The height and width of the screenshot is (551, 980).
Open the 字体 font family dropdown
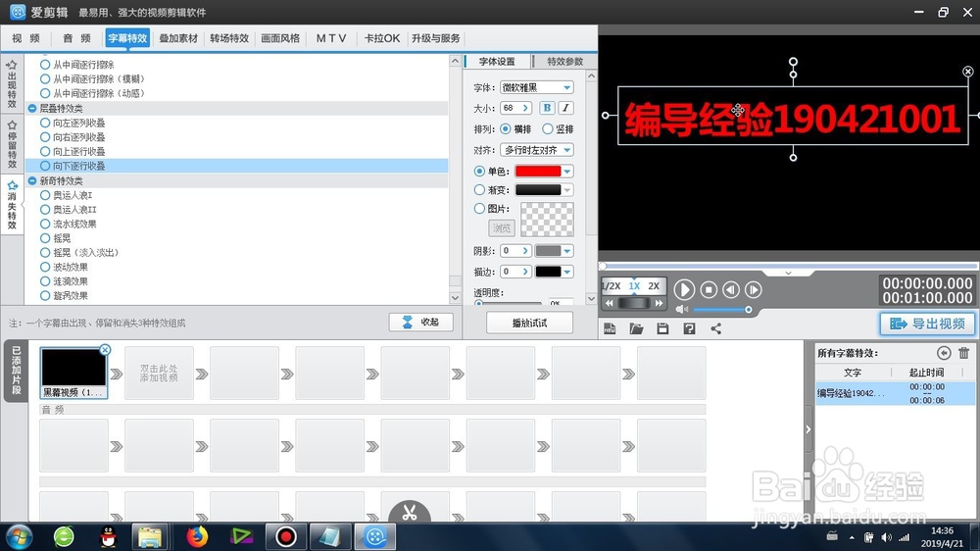(537, 87)
